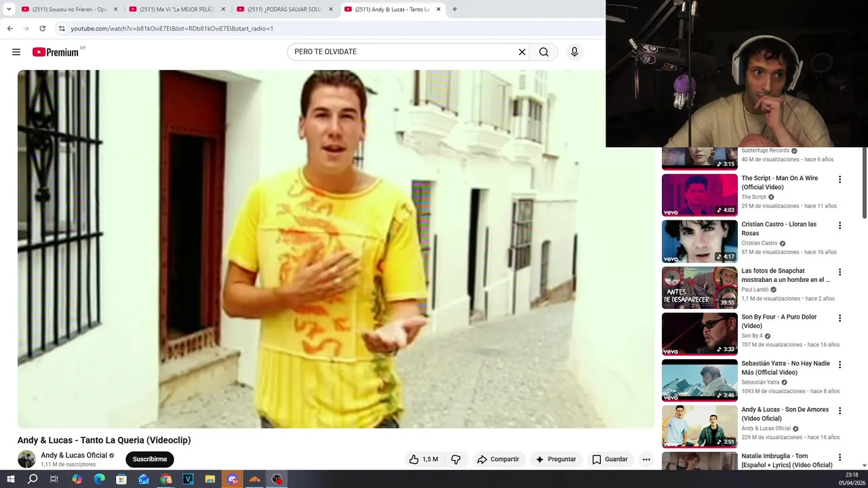Open a new browser tab
868x488 pixels.
tap(454, 9)
